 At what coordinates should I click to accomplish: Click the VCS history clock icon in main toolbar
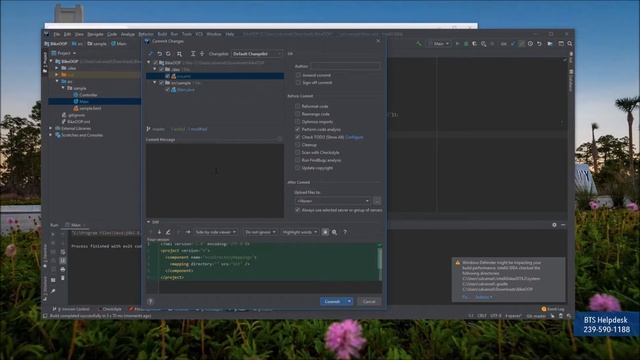click(x=530, y=43)
